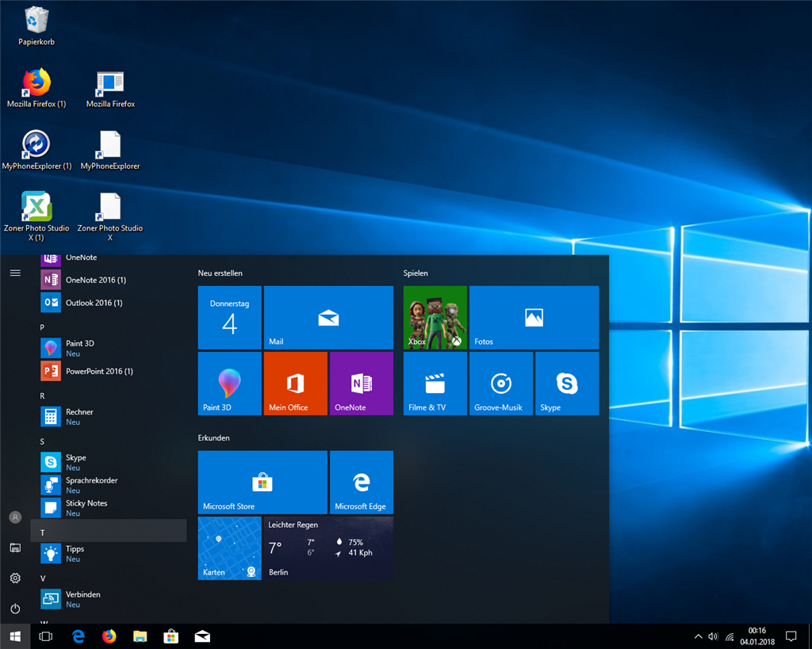Screen dimensions: 812x649
Task: Select the highlighted letter T header
Action: tap(109, 530)
